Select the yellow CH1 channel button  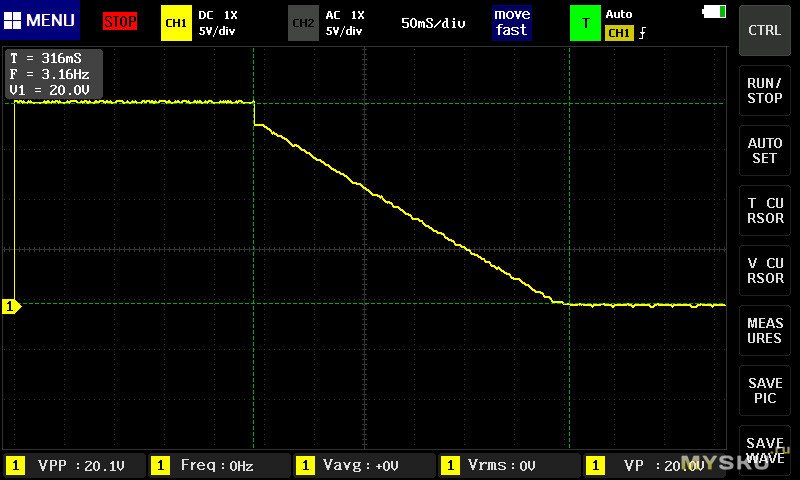[176, 23]
